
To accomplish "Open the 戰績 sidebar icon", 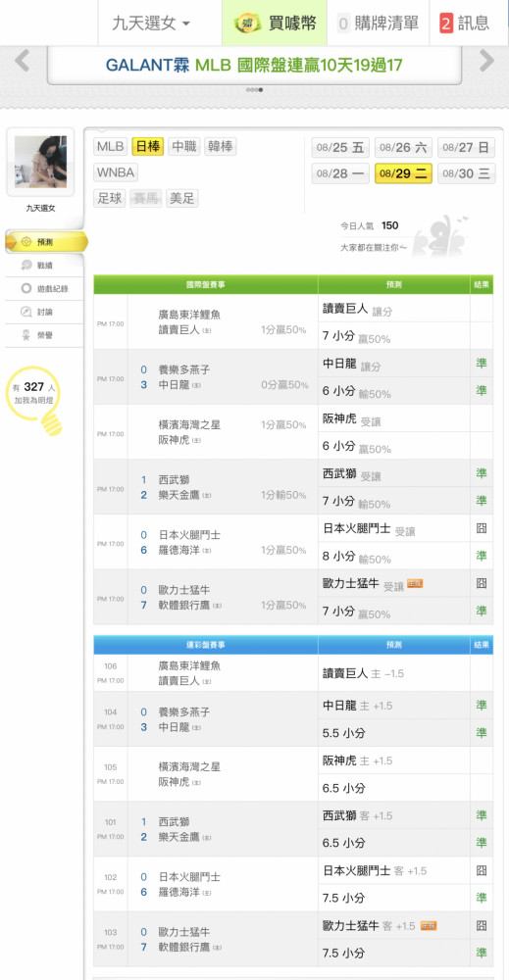I will 26,265.
